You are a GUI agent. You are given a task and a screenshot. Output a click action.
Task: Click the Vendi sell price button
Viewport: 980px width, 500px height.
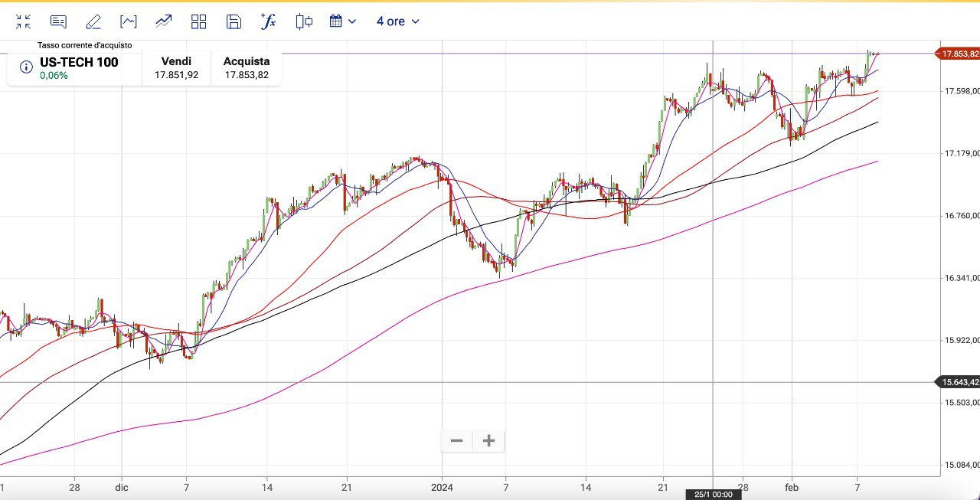click(x=176, y=67)
